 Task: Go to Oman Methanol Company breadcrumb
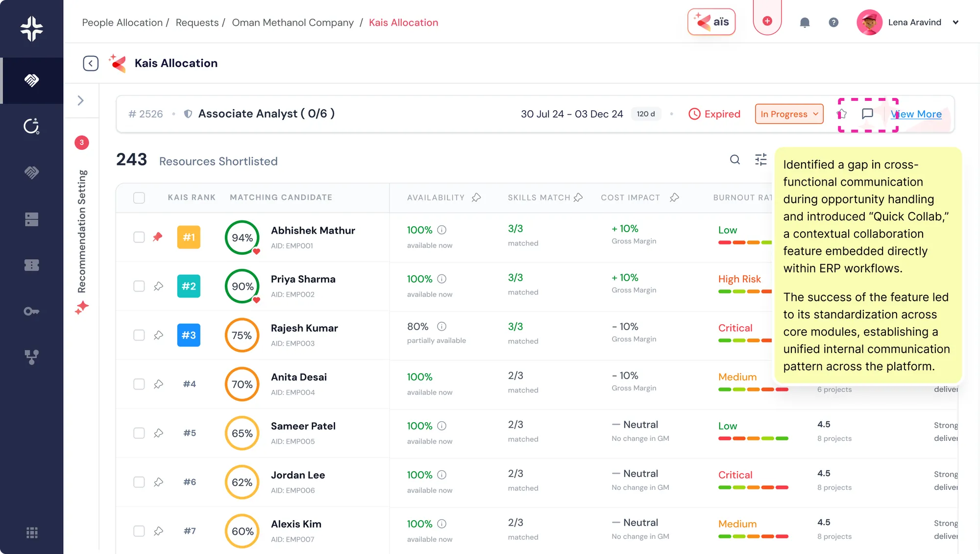tap(293, 23)
